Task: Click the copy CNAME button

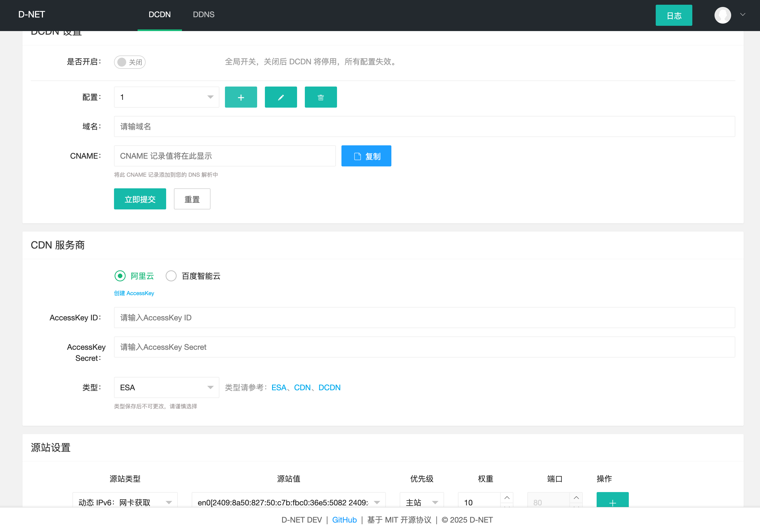Action: (x=366, y=156)
